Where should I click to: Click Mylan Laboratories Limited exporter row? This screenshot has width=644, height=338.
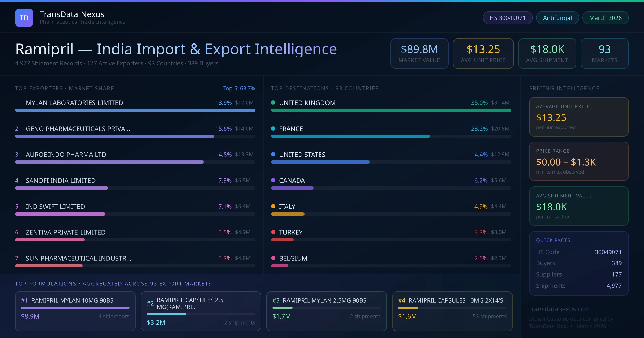pyautogui.click(x=74, y=103)
